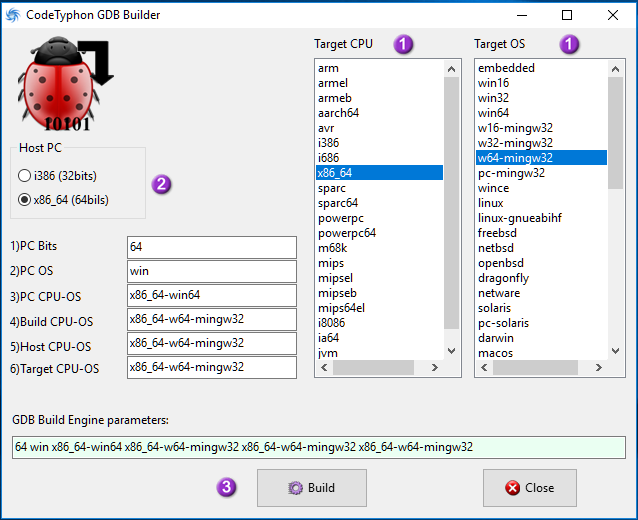Select solaris in Target OS list
Viewport: 638px width, 520px height.
coord(542,308)
